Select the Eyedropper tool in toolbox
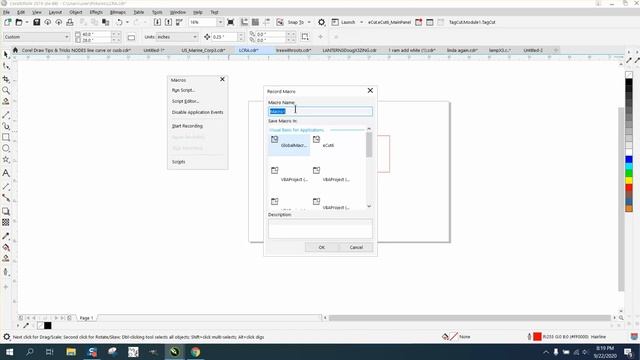Viewport: 640px width, 360px height. (6, 236)
